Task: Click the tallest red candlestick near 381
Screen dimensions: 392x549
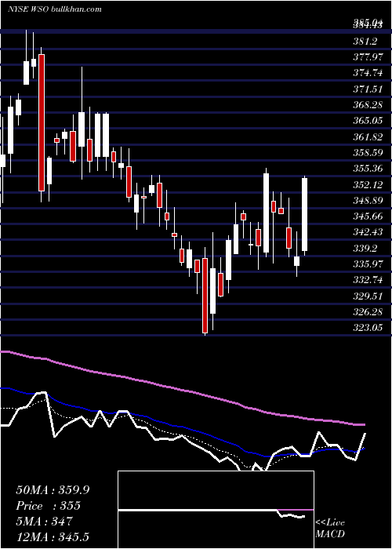Action: 42,122
